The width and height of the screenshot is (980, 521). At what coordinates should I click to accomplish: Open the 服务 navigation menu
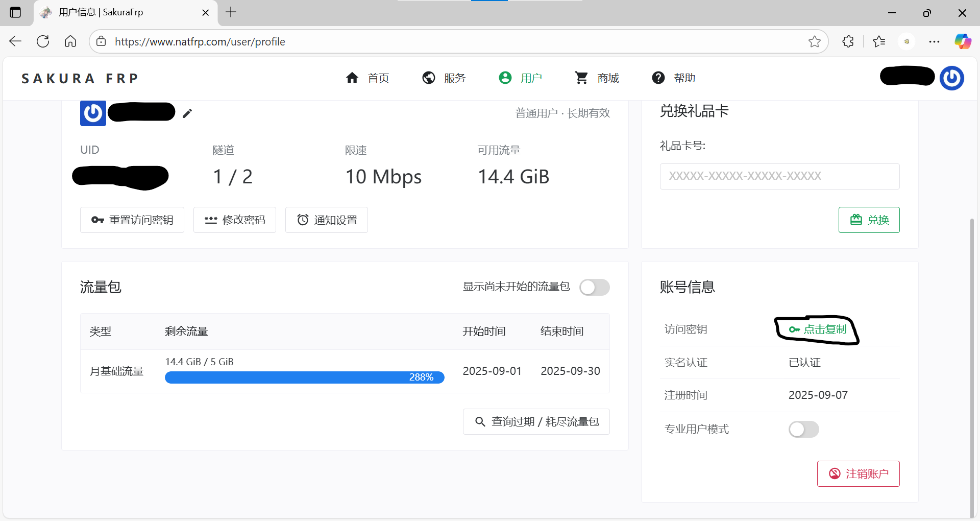(x=444, y=78)
